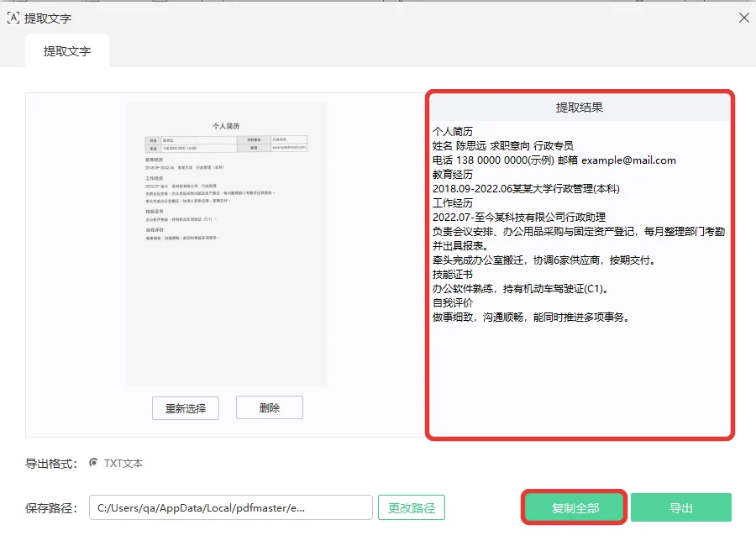This screenshot has width=756, height=546.
Task: Click the 保存路径 label
Action: [x=51, y=508]
